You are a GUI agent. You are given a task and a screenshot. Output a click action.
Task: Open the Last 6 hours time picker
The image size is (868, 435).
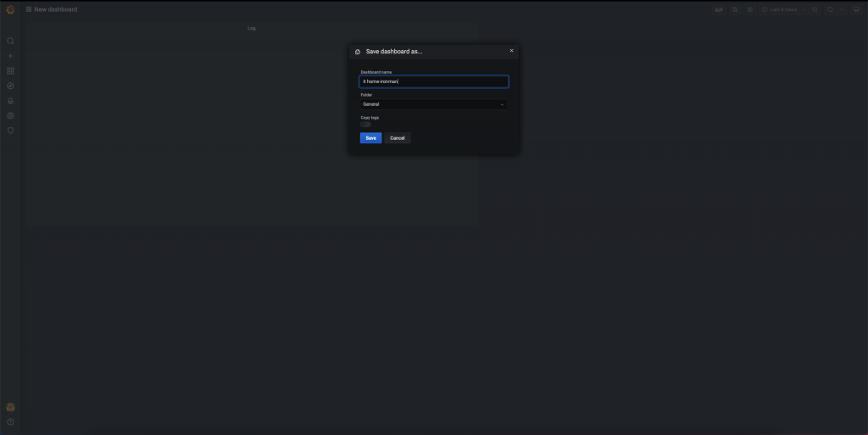click(782, 9)
